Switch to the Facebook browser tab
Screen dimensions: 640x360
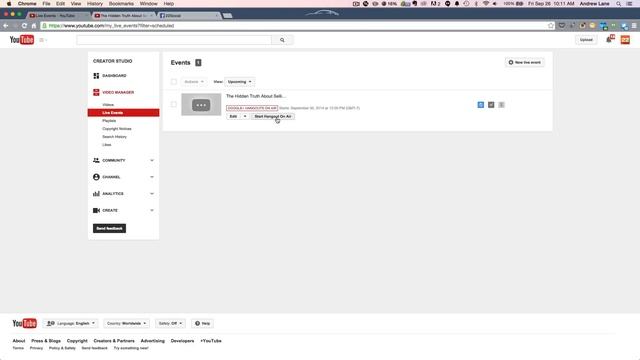(x=189, y=16)
